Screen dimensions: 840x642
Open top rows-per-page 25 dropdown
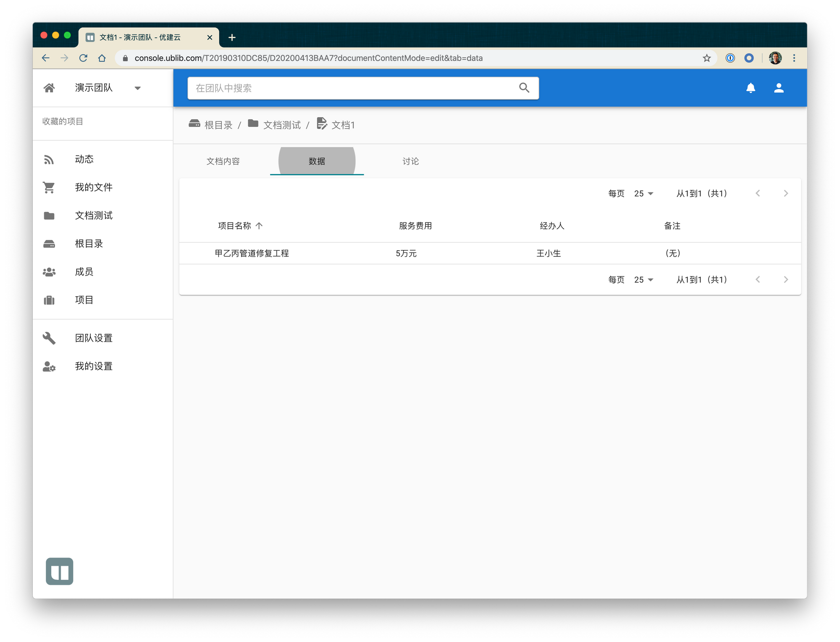pos(643,194)
